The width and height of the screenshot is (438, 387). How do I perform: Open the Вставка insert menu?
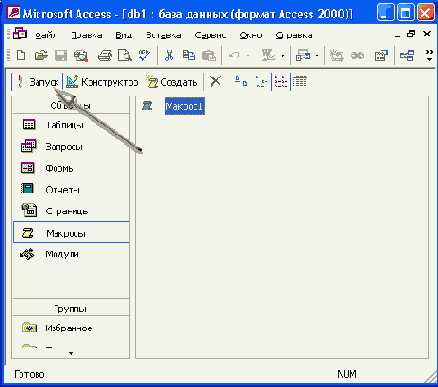point(164,35)
